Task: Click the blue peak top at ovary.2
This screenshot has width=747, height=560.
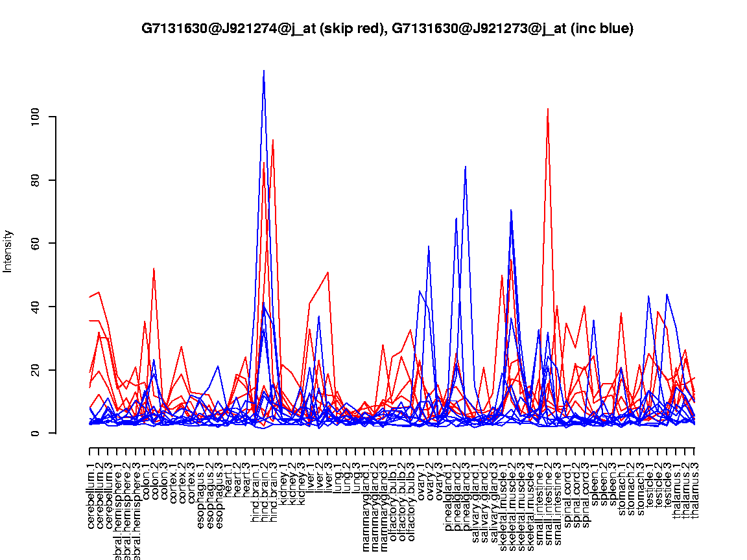Action: click(x=429, y=246)
